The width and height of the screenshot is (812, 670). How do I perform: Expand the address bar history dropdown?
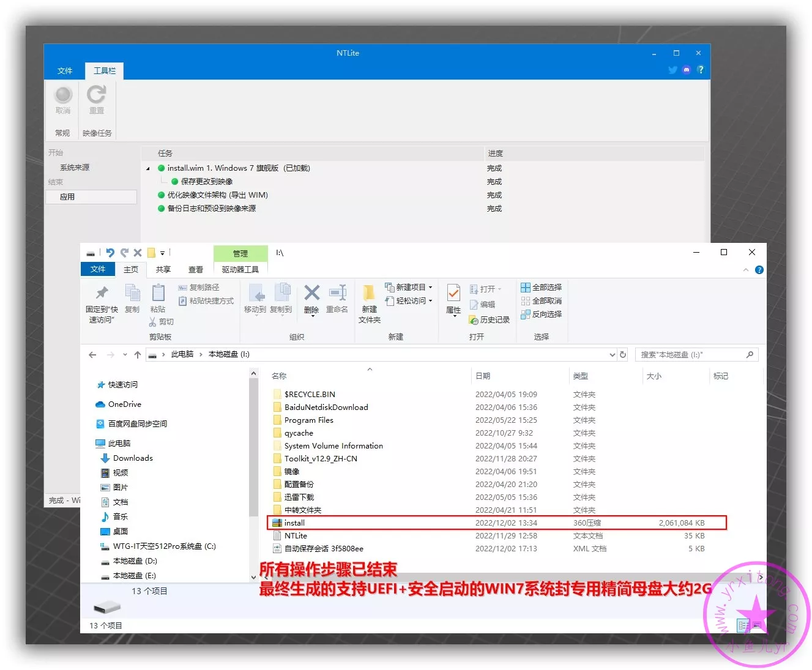613,355
